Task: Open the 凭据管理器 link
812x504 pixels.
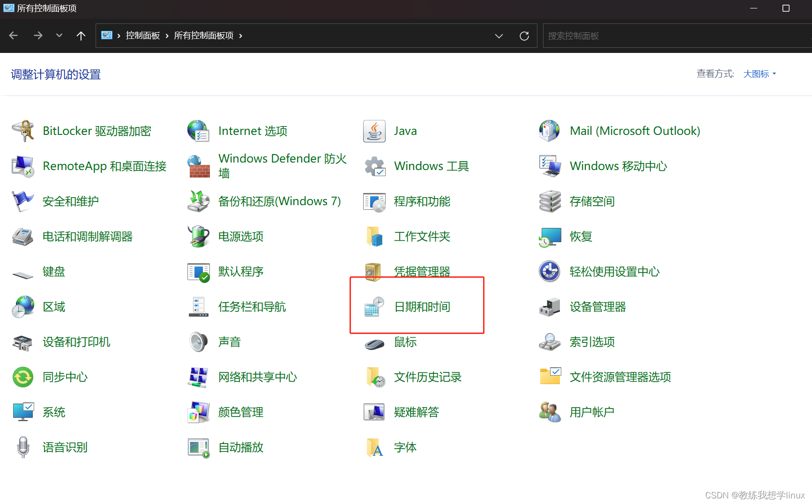Action: [422, 272]
